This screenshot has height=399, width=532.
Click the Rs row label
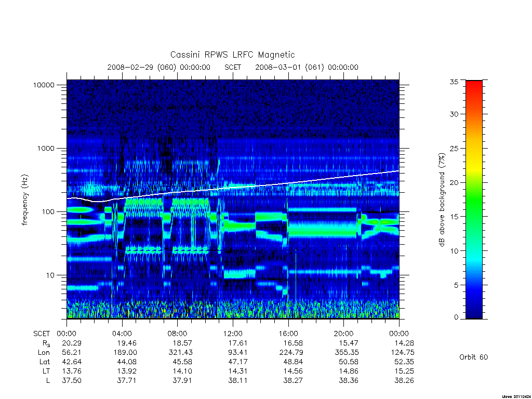pyautogui.click(x=46, y=344)
